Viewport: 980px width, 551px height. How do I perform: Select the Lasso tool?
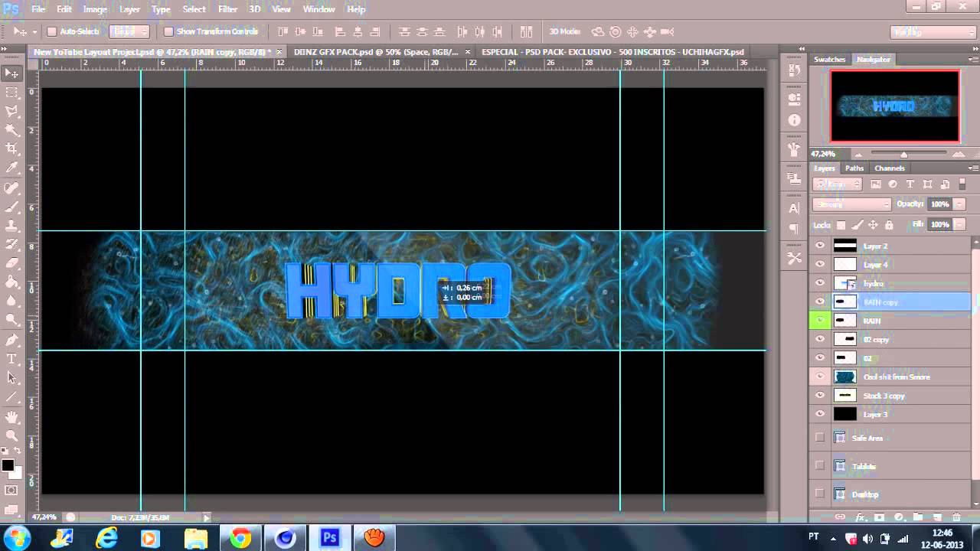[11, 112]
